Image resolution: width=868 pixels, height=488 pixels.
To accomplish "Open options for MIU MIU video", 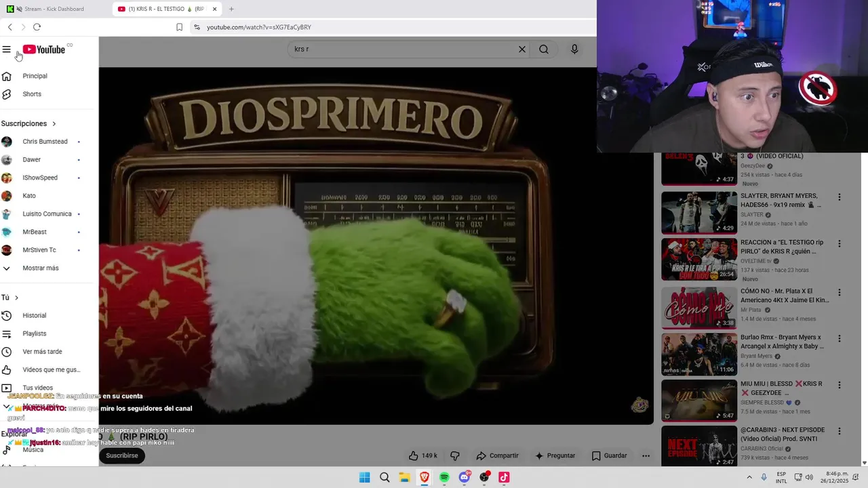I will pos(839,384).
